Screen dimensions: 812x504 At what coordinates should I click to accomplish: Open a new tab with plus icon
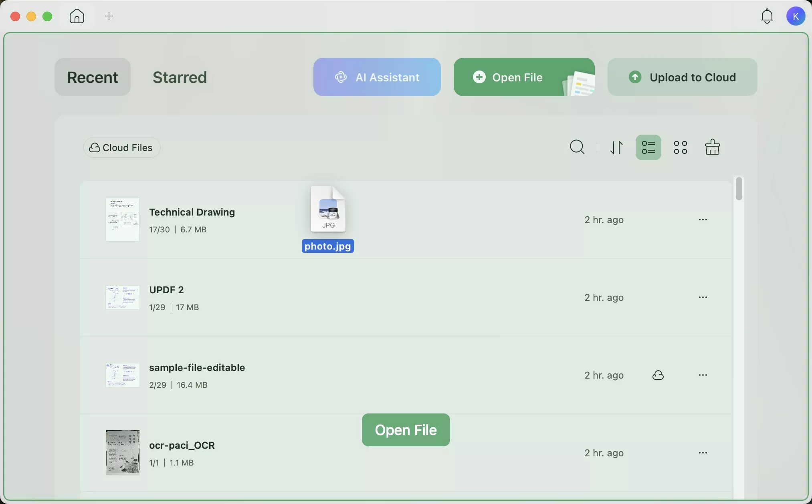click(109, 16)
